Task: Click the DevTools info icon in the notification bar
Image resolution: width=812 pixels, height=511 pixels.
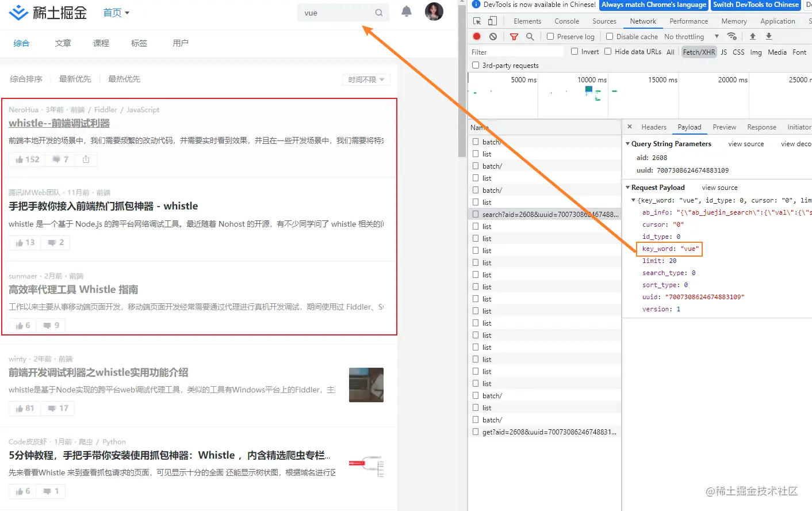Action: 476,4
